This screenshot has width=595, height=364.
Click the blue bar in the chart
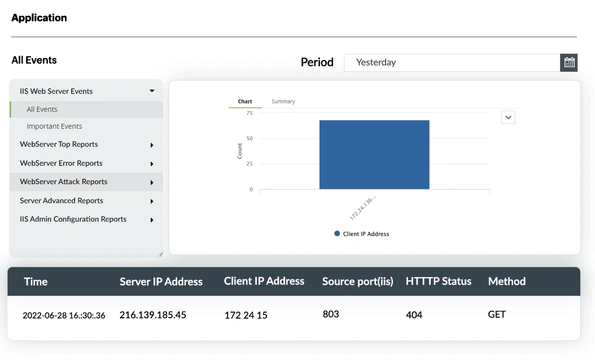click(374, 154)
